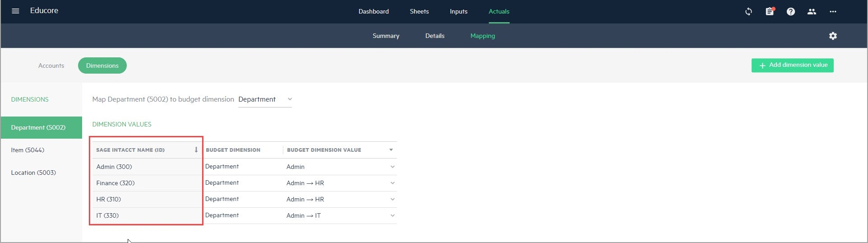The image size is (868, 243).
Task: Select Item (5044) dimension in sidebar
Action: [28, 150]
